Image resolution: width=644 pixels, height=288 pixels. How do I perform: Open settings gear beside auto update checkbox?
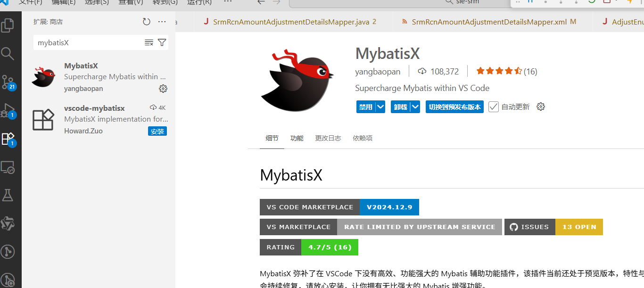pos(541,107)
